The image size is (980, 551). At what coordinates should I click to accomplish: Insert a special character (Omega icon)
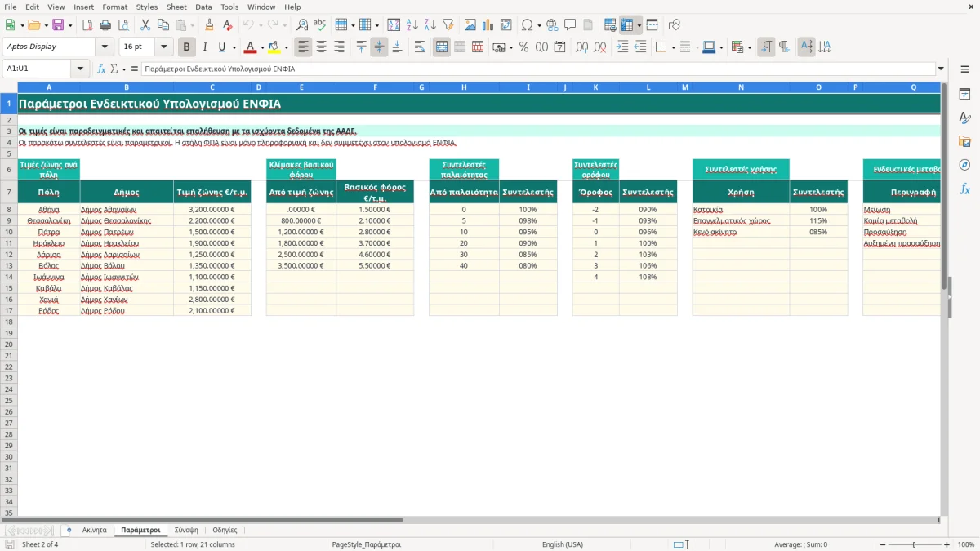[x=527, y=25]
